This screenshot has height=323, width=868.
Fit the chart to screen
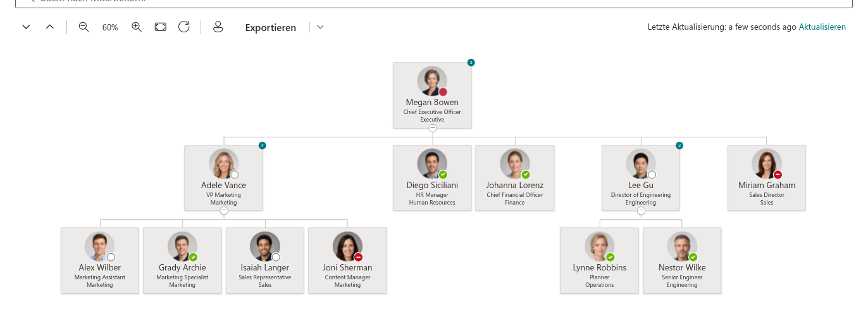[x=161, y=27]
